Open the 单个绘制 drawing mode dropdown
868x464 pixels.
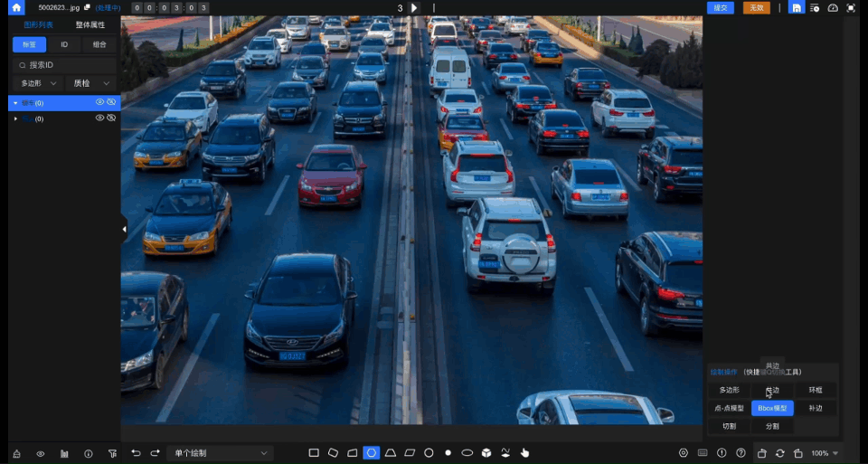point(221,453)
